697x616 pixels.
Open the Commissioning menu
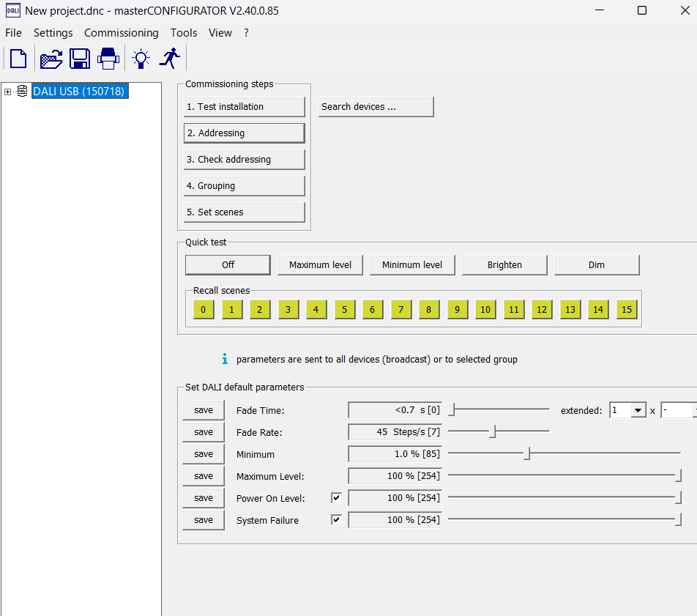pyautogui.click(x=122, y=33)
